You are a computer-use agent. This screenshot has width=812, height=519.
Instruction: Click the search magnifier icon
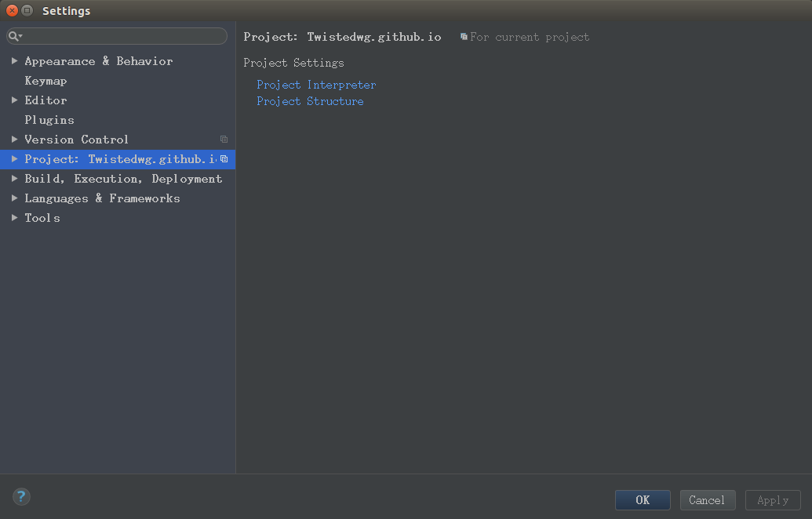point(14,36)
